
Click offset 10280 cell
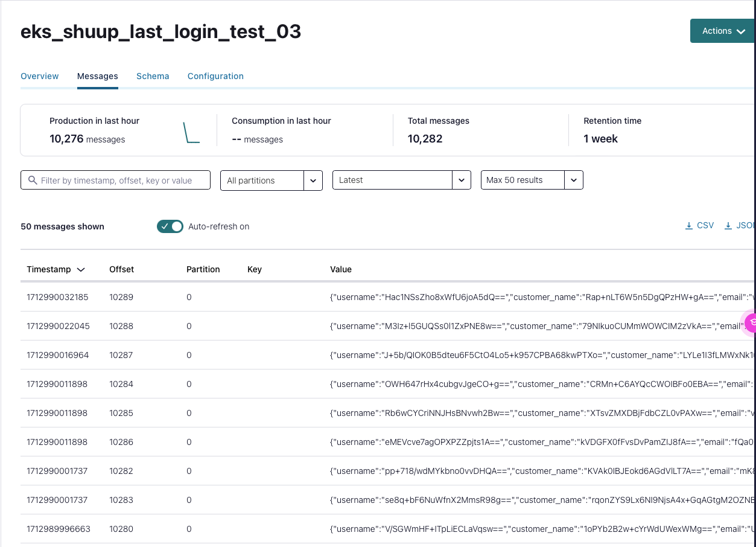click(x=121, y=529)
